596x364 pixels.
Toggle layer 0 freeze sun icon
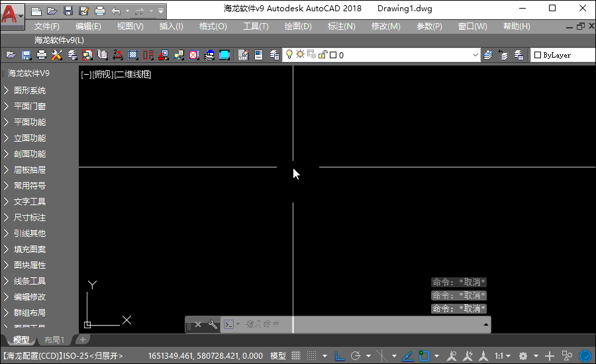pyautogui.click(x=300, y=54)
